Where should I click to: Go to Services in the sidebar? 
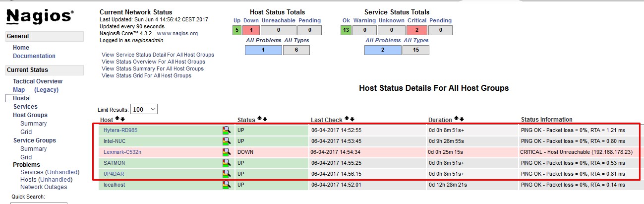tap(25, 107)
